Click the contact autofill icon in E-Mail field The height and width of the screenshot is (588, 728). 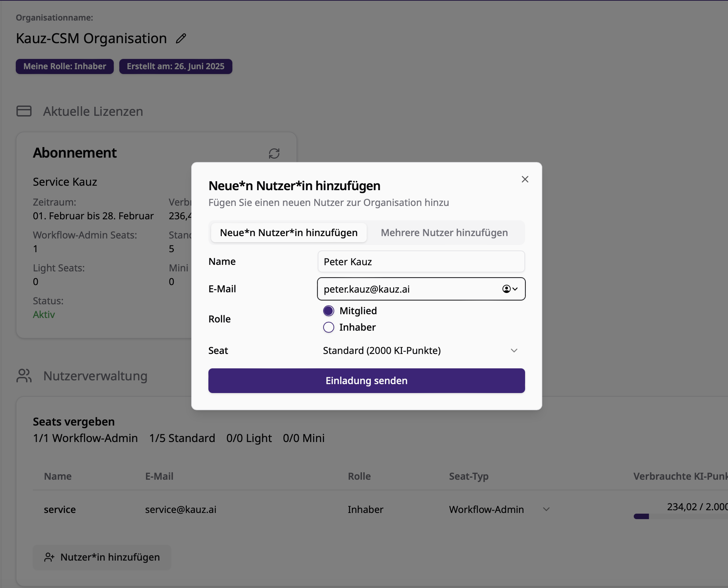(x=506, y=289)
